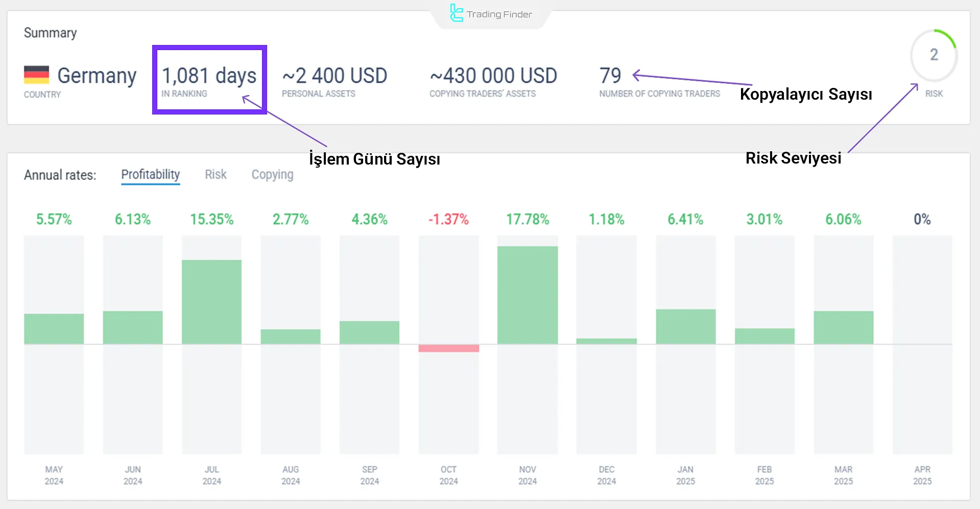Click the 17.78% percentage value
Viewport: 980px width, 509px height.
[527, 219]
